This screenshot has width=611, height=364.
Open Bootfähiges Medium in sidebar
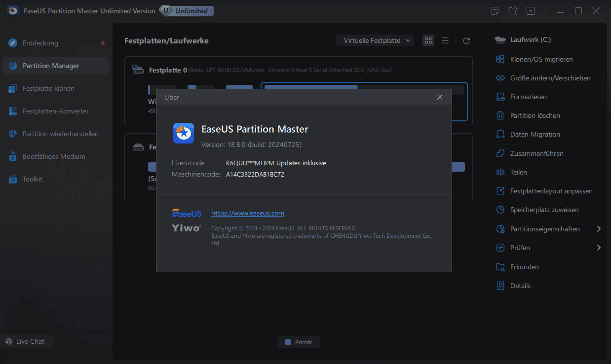coord(55,156)
